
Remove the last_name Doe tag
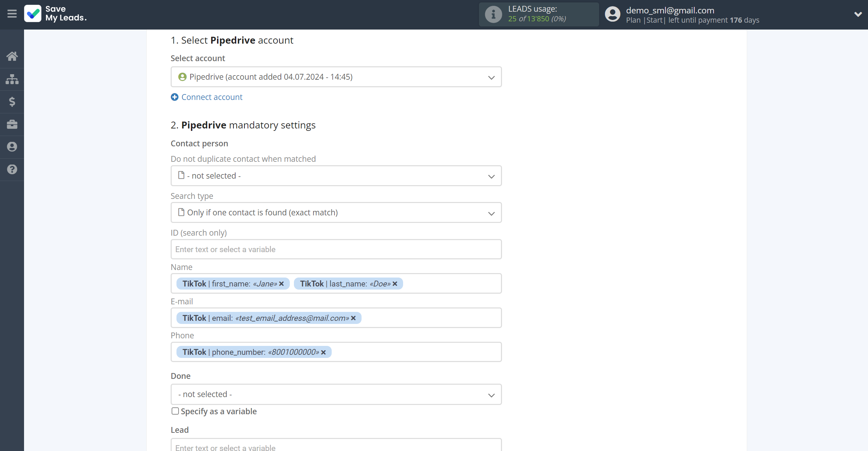click(x=395, y=284)
